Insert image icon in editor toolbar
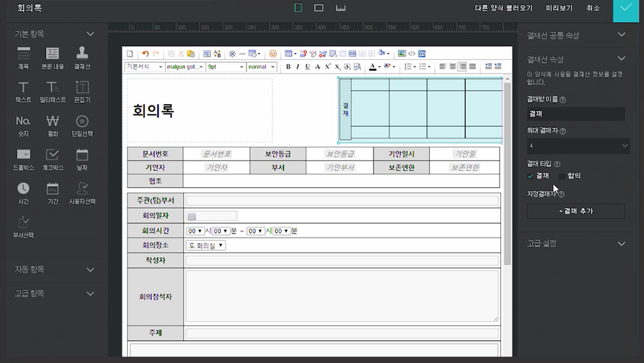 coord(402,54)
